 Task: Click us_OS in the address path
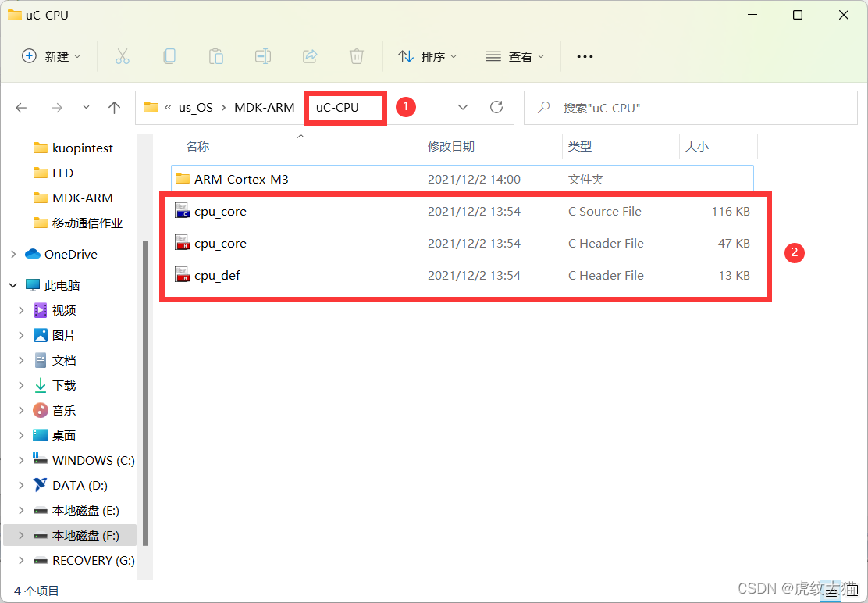(x=195, y=108)
